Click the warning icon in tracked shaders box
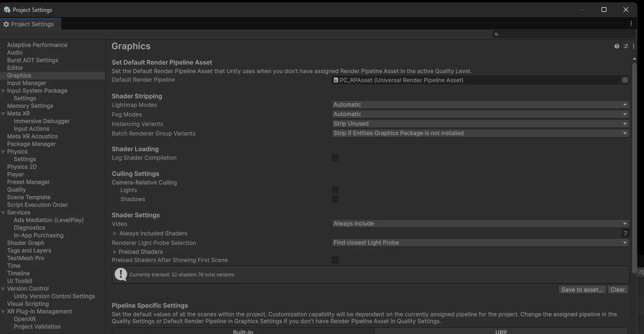 coord(121,274)
